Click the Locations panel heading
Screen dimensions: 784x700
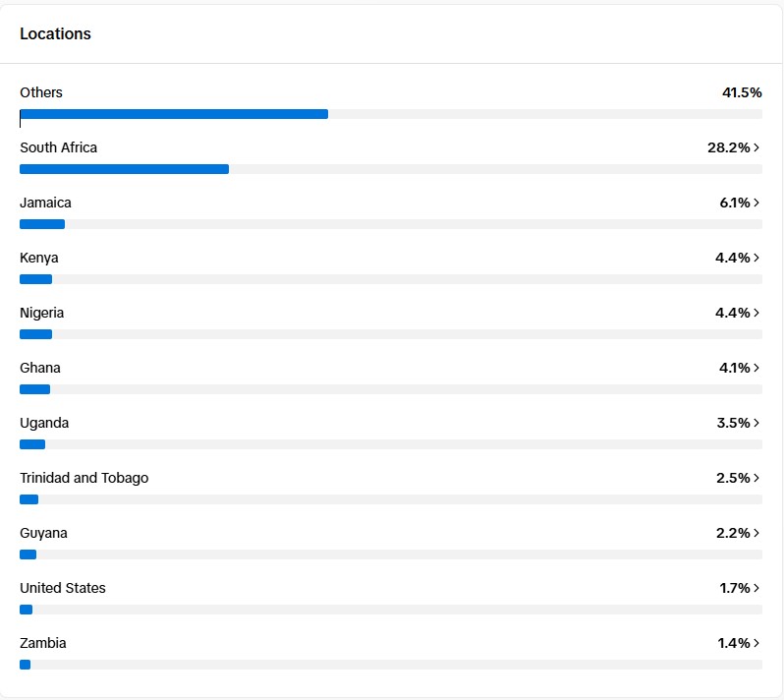[x=55, y=33]
